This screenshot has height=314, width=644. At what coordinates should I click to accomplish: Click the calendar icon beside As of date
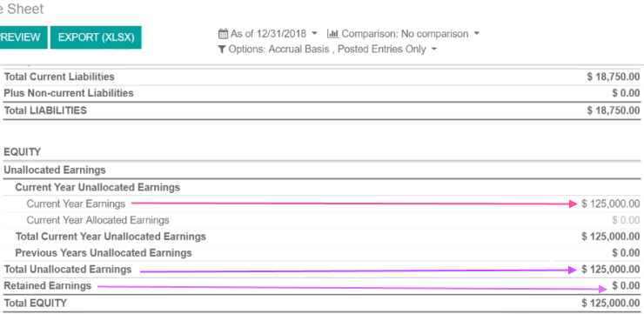223,34
